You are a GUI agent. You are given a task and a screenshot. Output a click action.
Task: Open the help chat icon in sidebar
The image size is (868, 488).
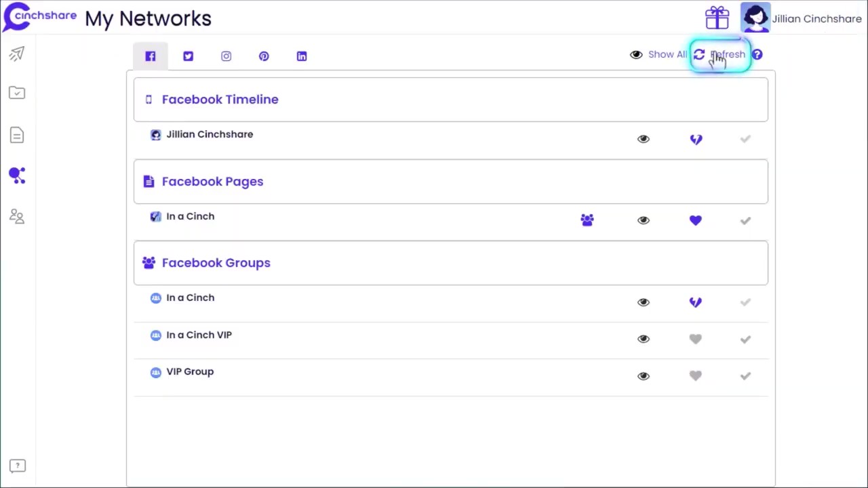tap(18, 466)
